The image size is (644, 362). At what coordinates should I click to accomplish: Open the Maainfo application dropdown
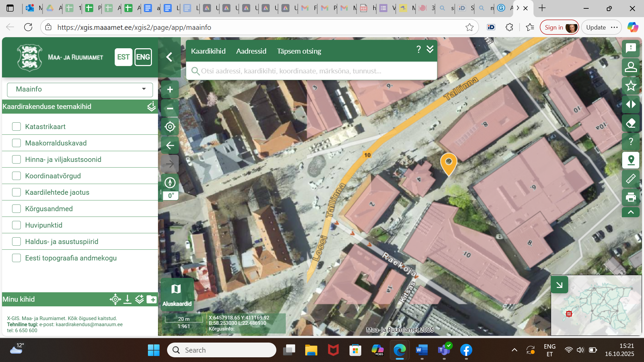80,89
